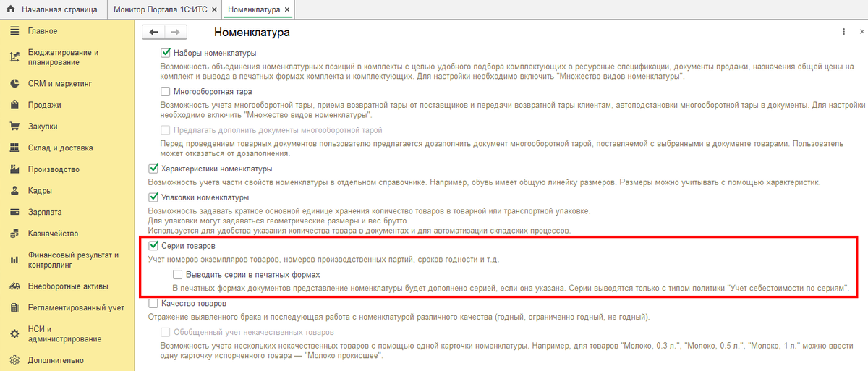Click the Серии товаров description text
Viewport: 868px width, 371px height.
pyautogui.click(x=323, y=260)
